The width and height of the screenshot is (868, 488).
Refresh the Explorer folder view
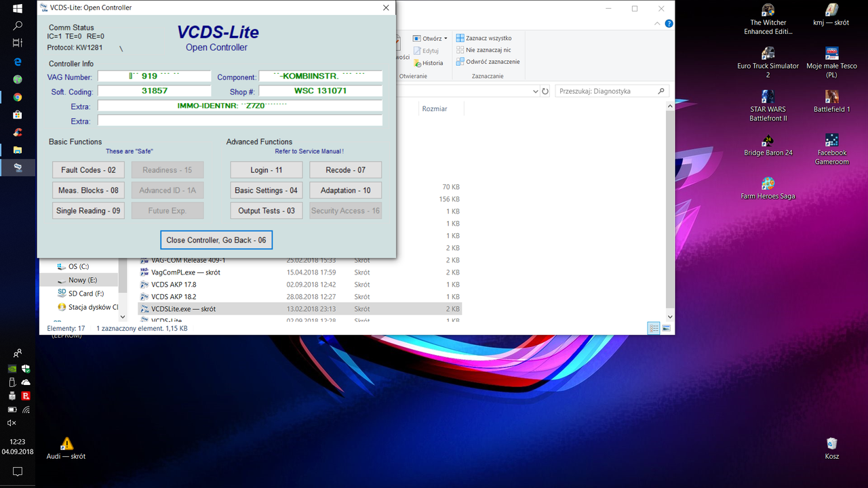(545, 91)
